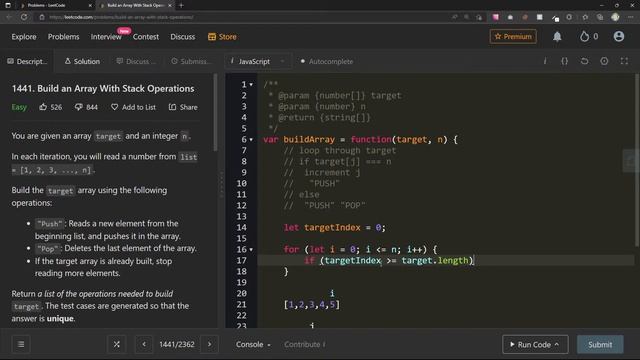
Task: Enter fullscreen editor mode
Action: [624, 61]
